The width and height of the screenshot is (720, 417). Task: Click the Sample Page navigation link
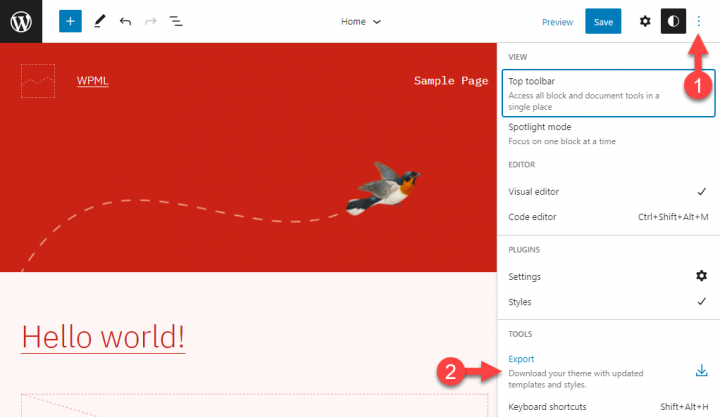[451, 81]
